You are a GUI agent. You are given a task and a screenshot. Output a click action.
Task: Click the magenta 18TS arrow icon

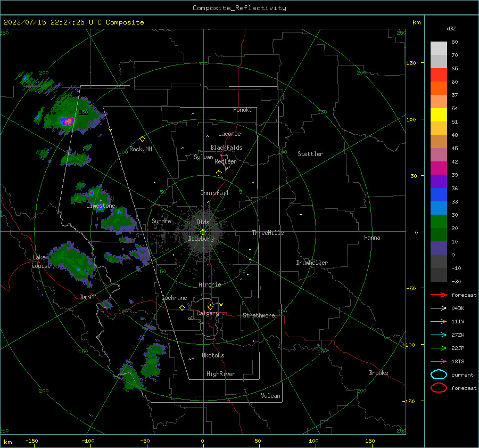(439, 362)
